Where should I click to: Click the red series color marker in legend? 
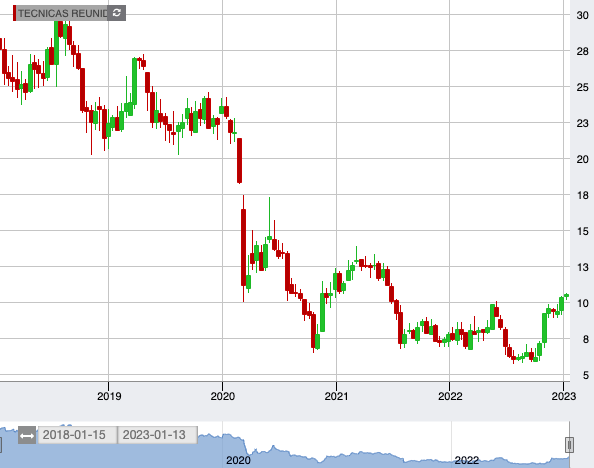[x=14, y=13]
